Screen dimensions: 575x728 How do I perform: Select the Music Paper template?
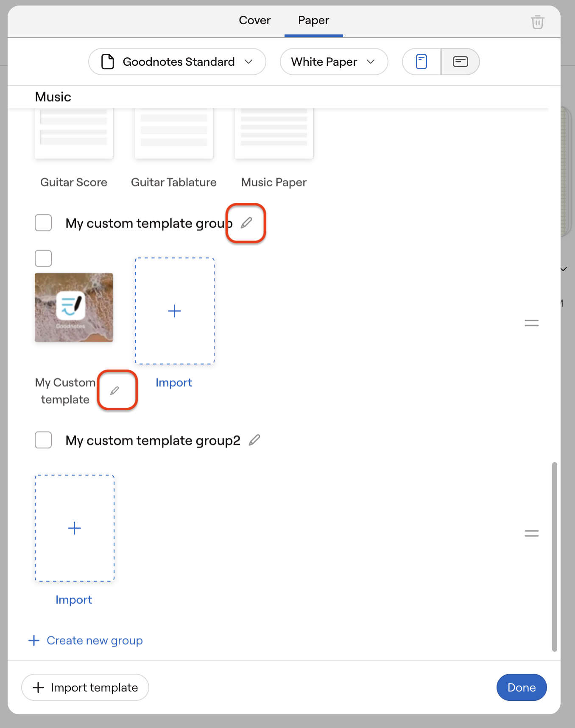274,134
